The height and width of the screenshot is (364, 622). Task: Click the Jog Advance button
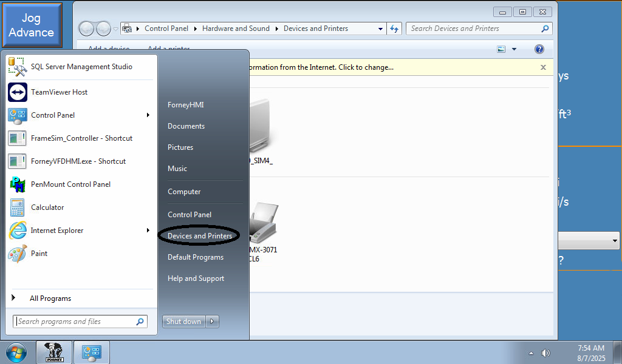[32, 25]
